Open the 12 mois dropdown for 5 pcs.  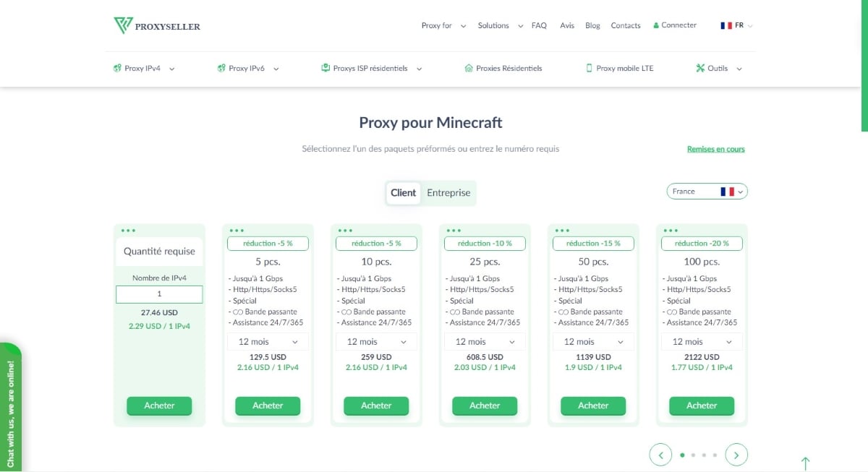click(268, 342)
